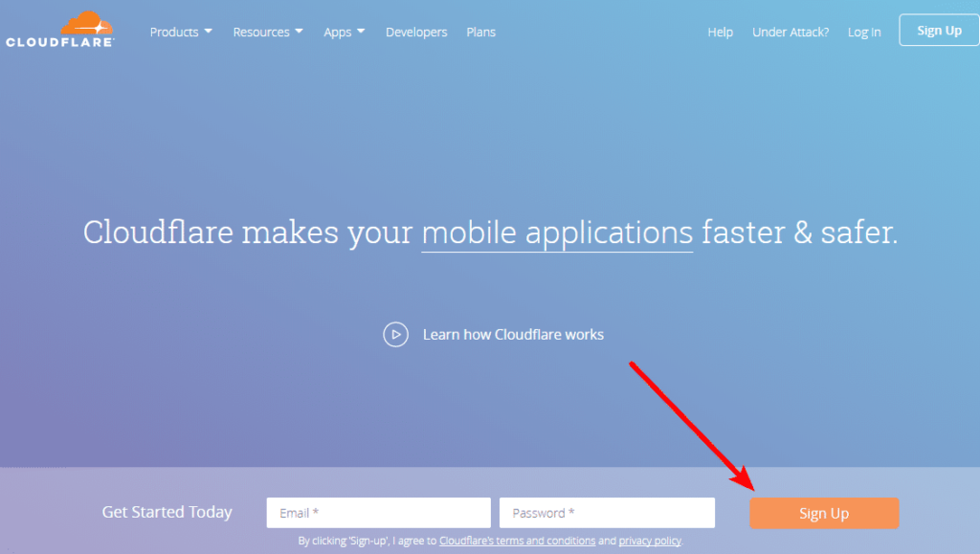Focus the Email input field
The height and width of the screenshot is (554, 980).
click(379, 513)
